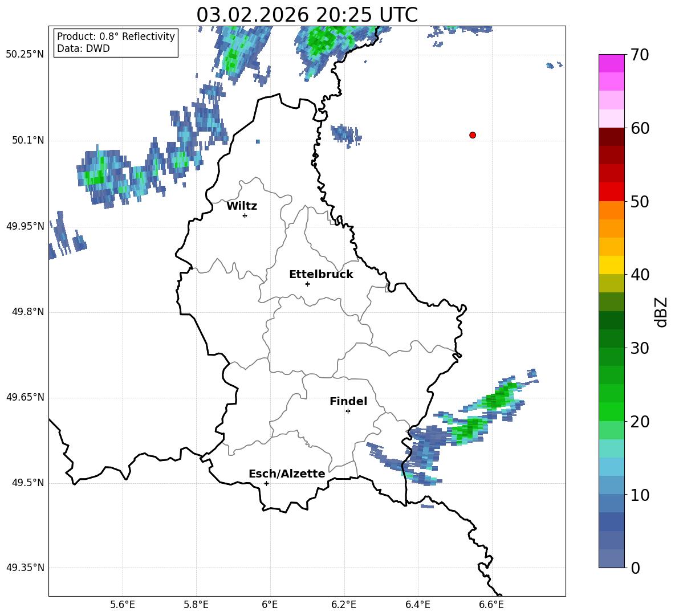Click the magenta top colorbar segment
675x616 pixels.
coord(612,63)
